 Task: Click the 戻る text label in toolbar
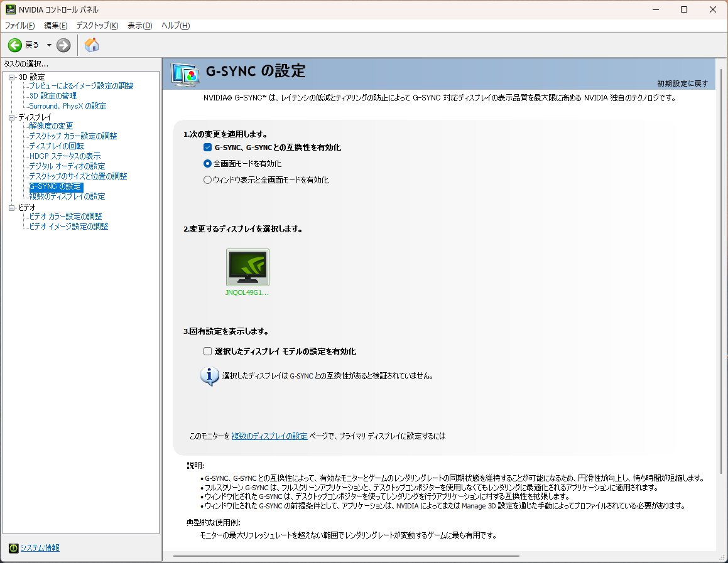(32, 45)
